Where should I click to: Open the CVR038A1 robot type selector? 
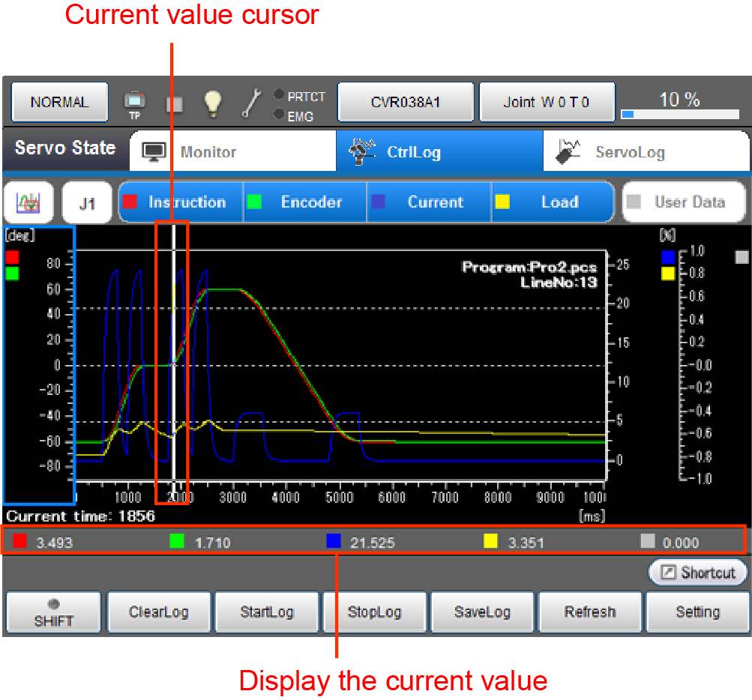tap(406, 102)
